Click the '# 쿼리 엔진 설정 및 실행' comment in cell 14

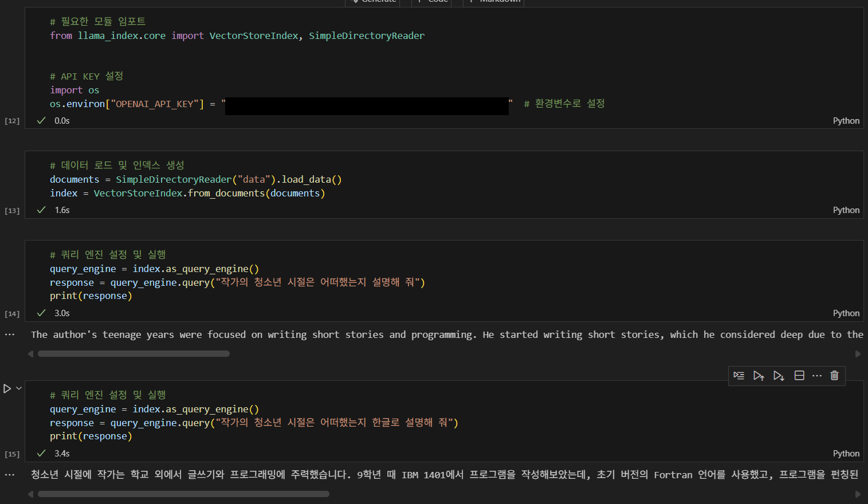[x=108, y=255]
